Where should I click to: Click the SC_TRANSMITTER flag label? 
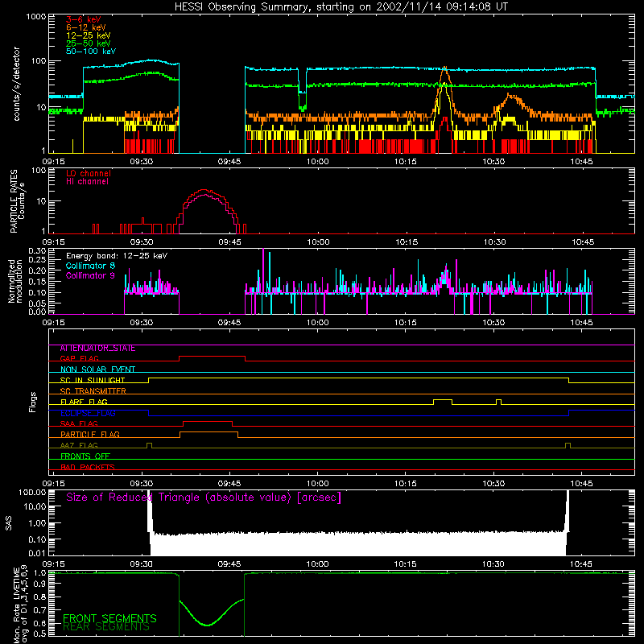tap(93, 391)
